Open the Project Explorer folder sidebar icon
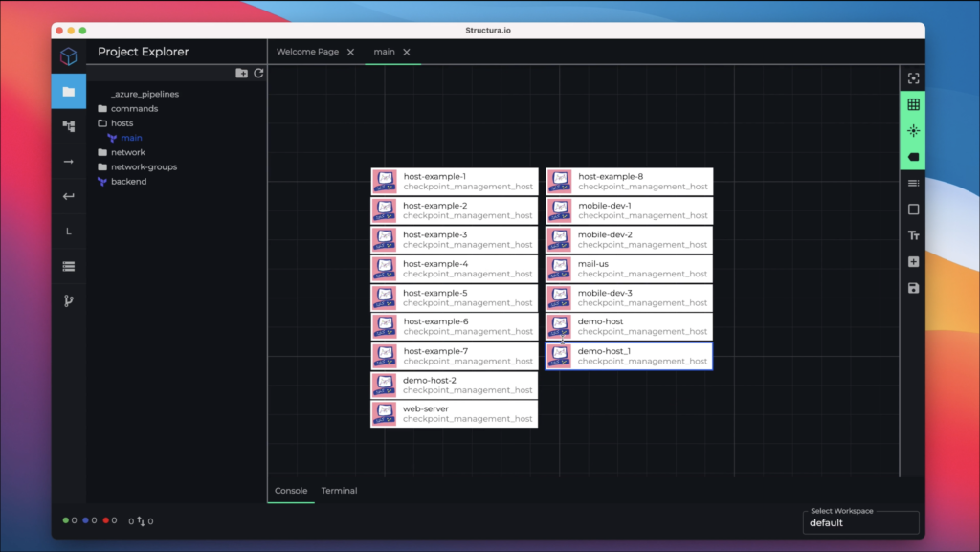 coord(69,92)
